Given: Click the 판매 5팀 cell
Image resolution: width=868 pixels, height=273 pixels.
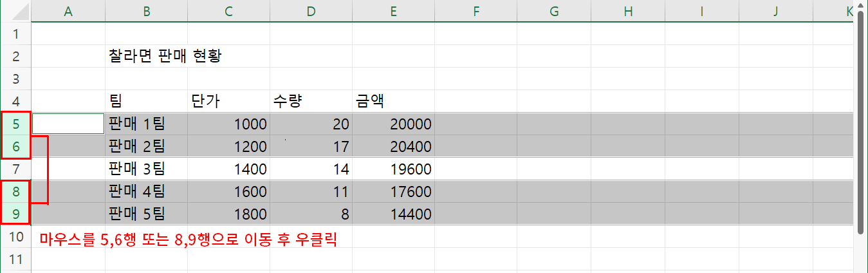Looking at the screenshot, I should tap(147, 214).
